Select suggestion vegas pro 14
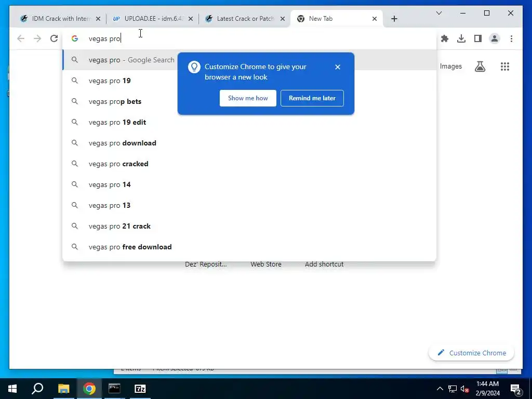The width and height of the screenshot is (532, 399). (x=249, y=184)
